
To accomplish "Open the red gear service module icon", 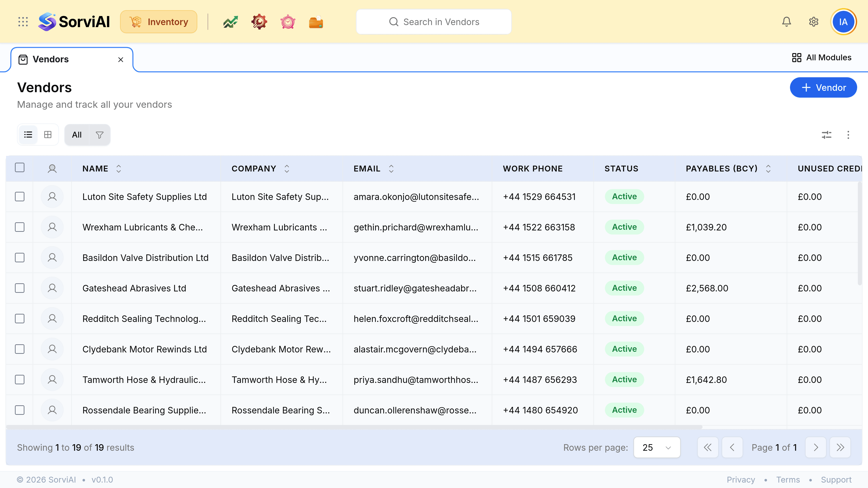I will [259, 22].
